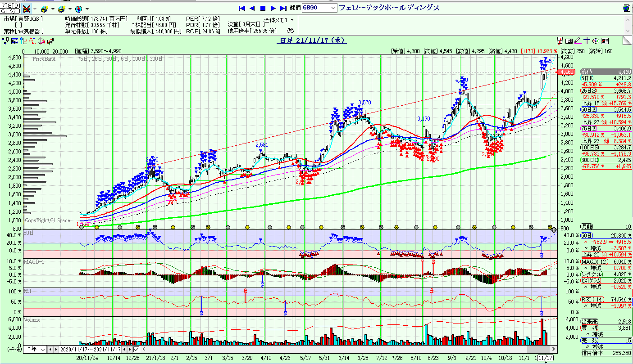Toggle the checkbox beside the date range

pyautogui.click(x=136, y=350)
